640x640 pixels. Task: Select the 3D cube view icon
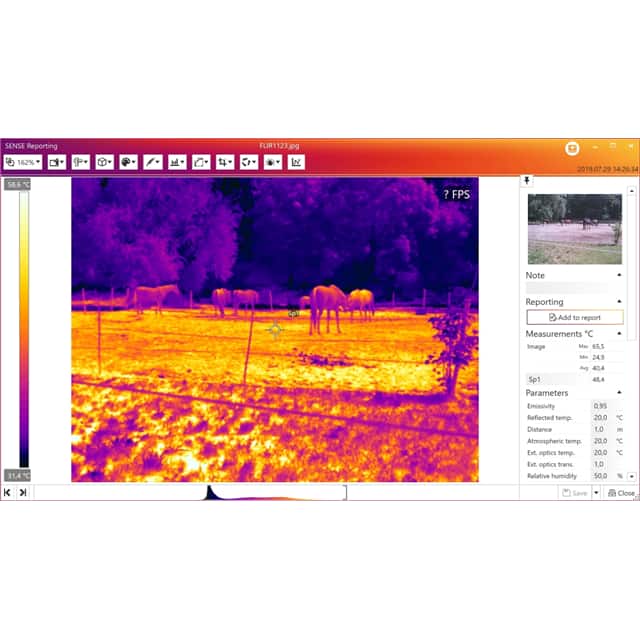[x=104, y=161]
